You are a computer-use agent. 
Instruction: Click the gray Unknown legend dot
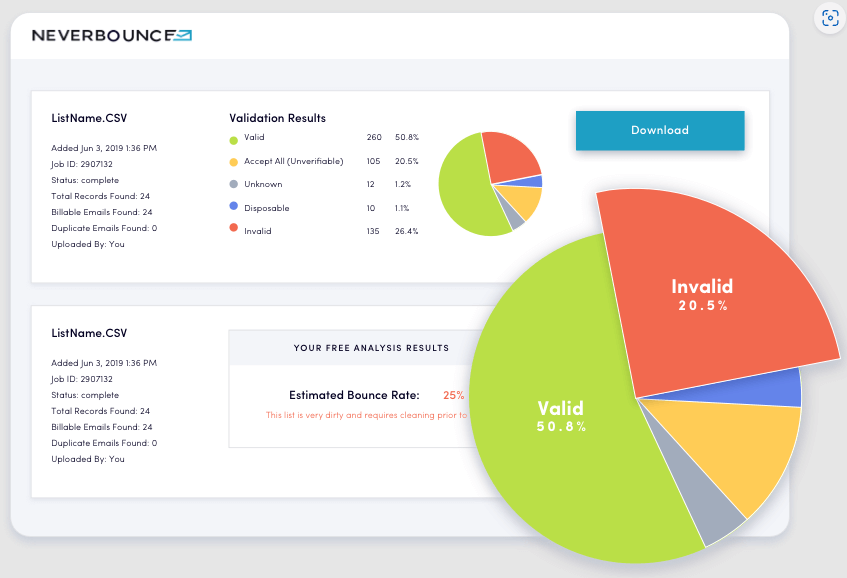coord(233,184)
